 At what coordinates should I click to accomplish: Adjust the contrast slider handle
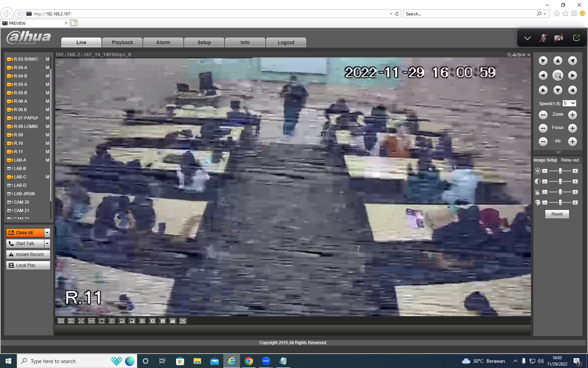[560, 182]
